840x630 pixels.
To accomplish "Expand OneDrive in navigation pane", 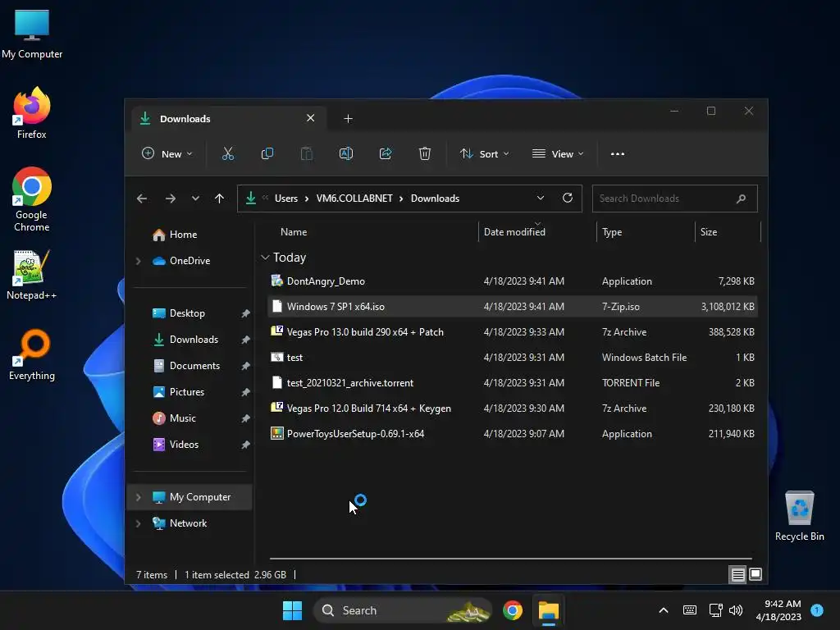I will point(138,261).
